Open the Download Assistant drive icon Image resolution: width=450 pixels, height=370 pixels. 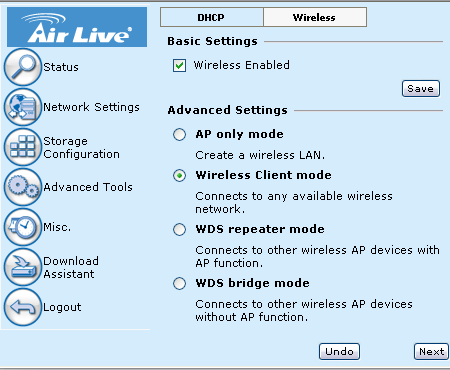[x=23, y=267]
